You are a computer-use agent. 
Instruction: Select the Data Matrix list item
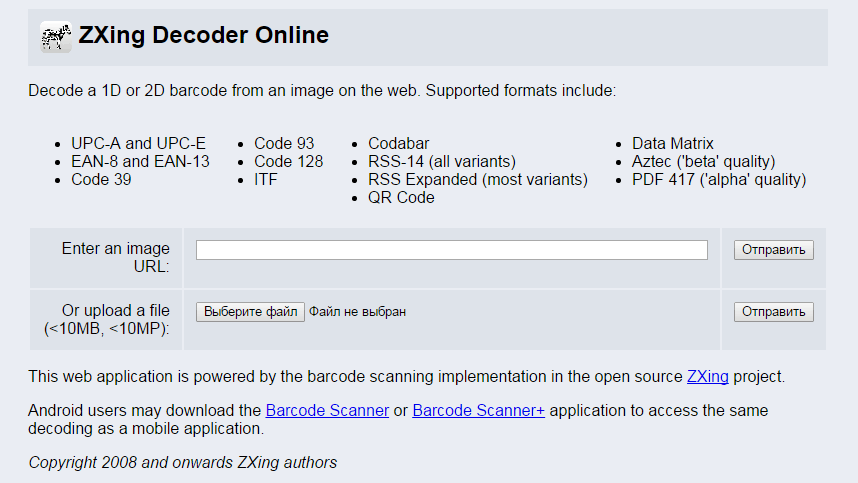pyautogui.click(x=673, y=143)
